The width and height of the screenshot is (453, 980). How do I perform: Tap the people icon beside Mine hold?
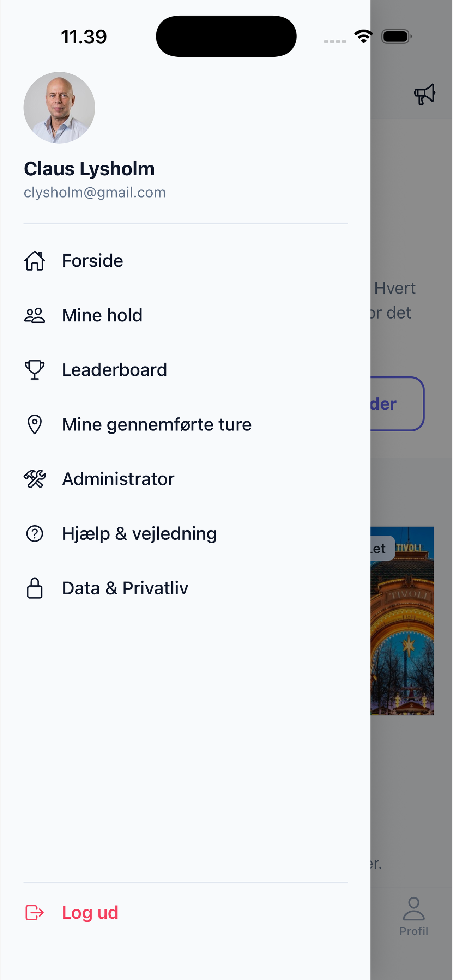pyautogui.click(x=35, y=315)
